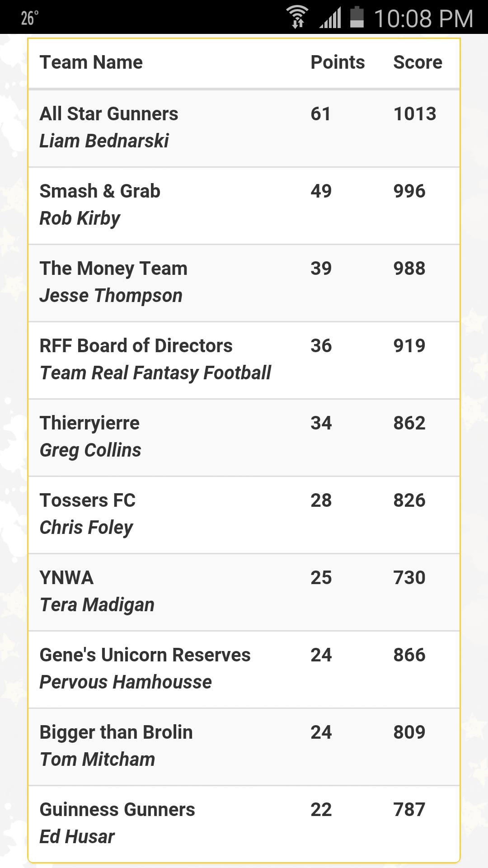The height and width of the screenshot is (868, 488).
Task: Open the Smash & Grab team
Action: [244, 206]
